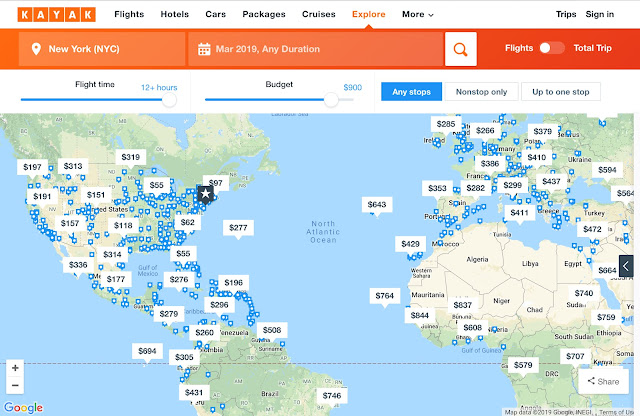Click the $313 price marker
Viewport: 640px width, 416px height.
[73, 166]
